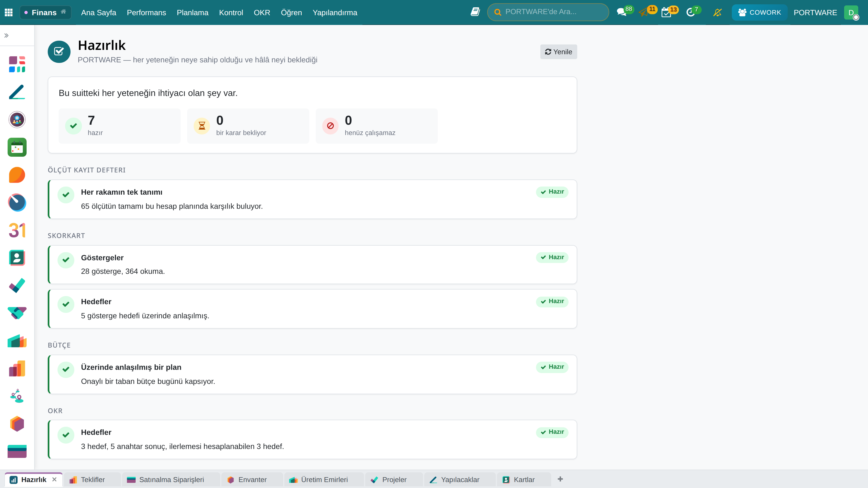Open the Performans menu
Image resolution: width=868 pixels, height=488 pixels.
pos(146,12)
